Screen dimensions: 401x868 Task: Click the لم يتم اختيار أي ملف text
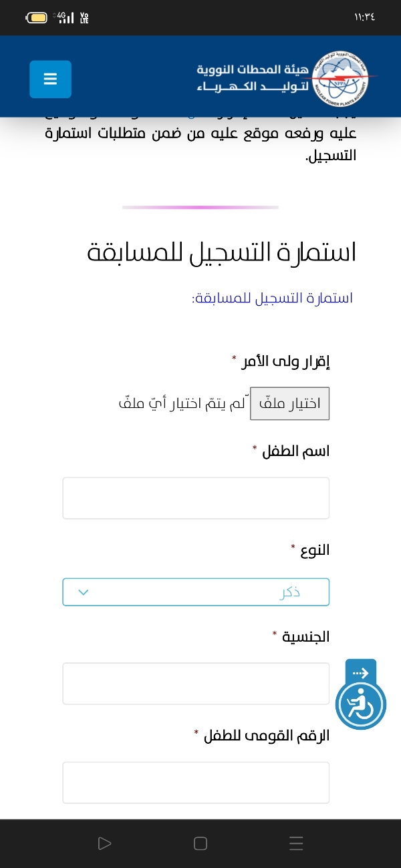click(182, 404)
